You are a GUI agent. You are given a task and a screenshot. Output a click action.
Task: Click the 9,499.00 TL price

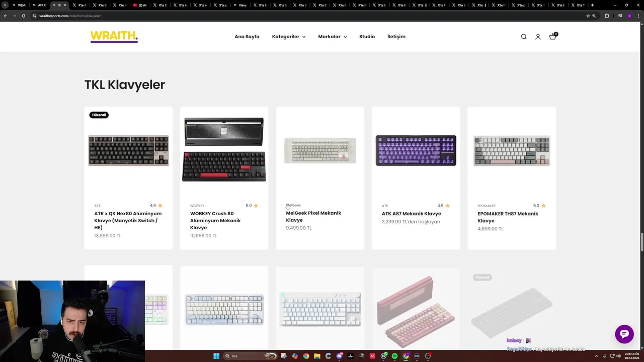pyautogui.click(x=299, y=228)
